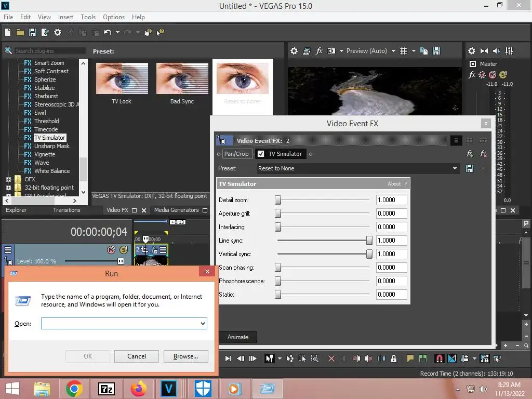Image resolution: width=532 pixels, height=399 pixels.
Task: Click Cancel in the Run dialog
Action: (x=137, y=356)
